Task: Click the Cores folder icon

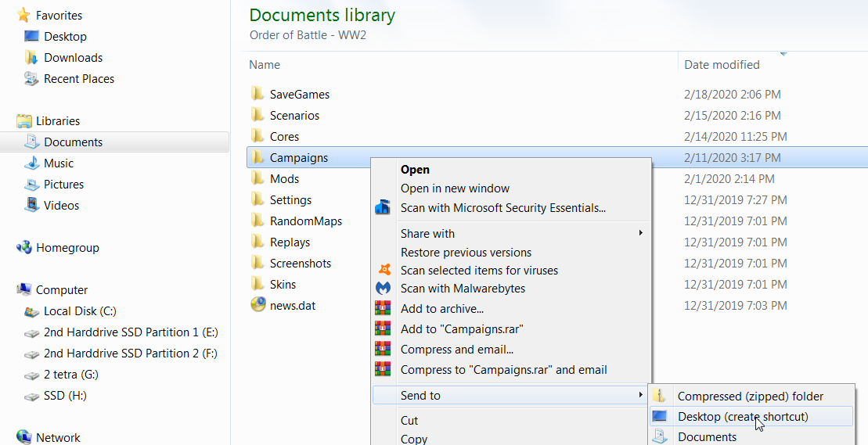Action: tap(258, 135)
